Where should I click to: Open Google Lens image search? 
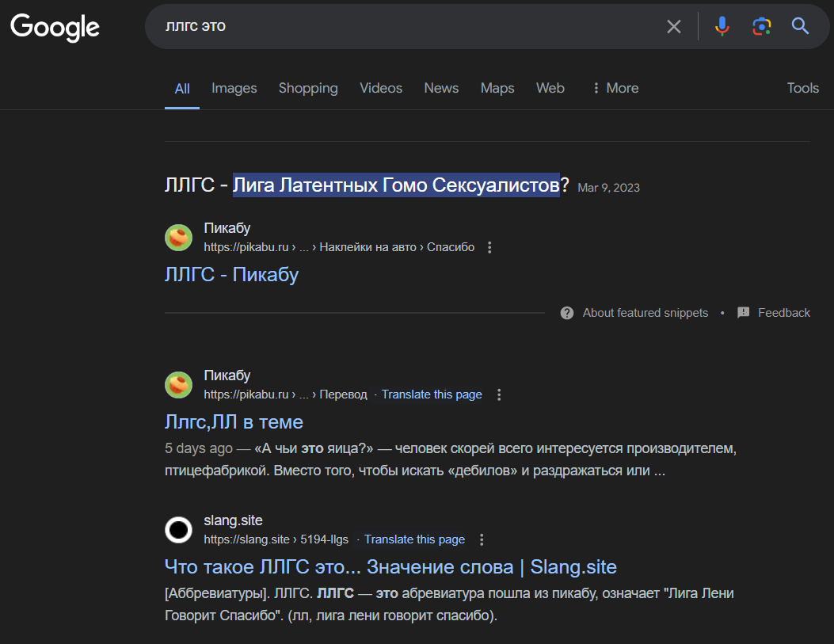pyautogui.click(x=761, y=26)
